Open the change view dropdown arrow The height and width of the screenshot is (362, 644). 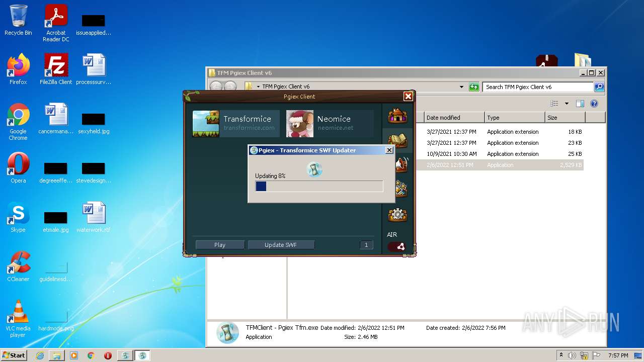coord(567,104)
